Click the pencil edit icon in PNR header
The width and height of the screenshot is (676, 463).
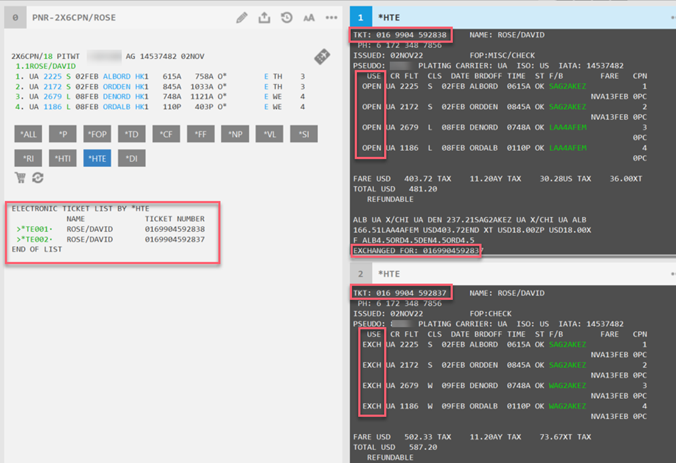pyautogui.click(x=242, y=18)
